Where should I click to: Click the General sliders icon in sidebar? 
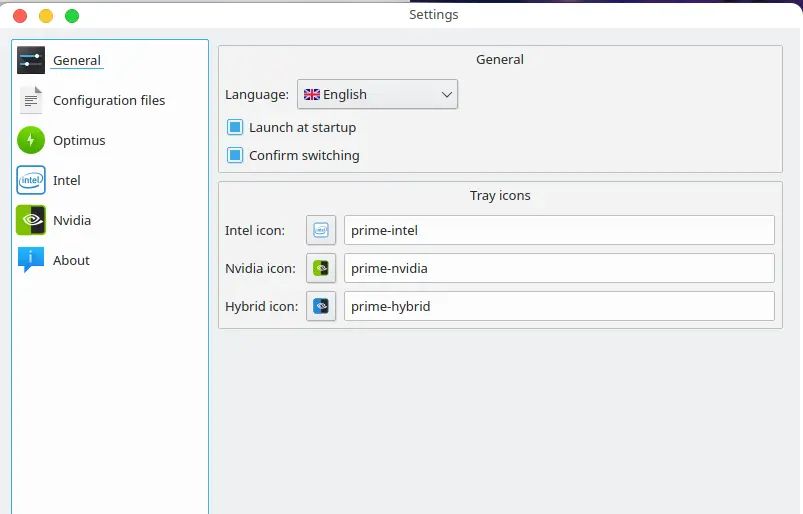click(31, 60)
